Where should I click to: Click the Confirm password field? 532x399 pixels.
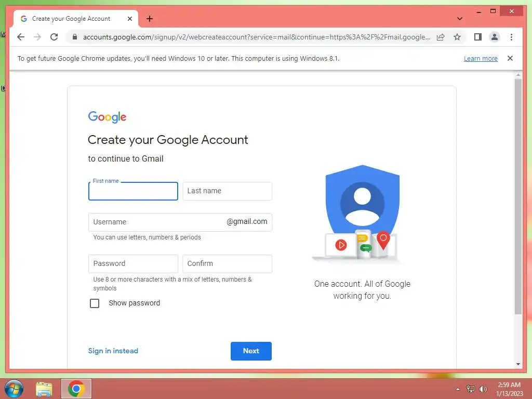pos(228,263)
